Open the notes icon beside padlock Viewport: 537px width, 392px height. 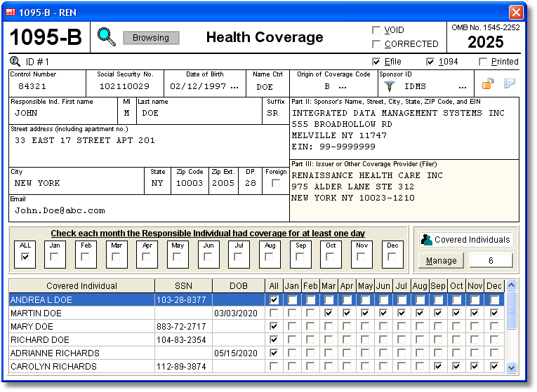[x=509, y=83]
